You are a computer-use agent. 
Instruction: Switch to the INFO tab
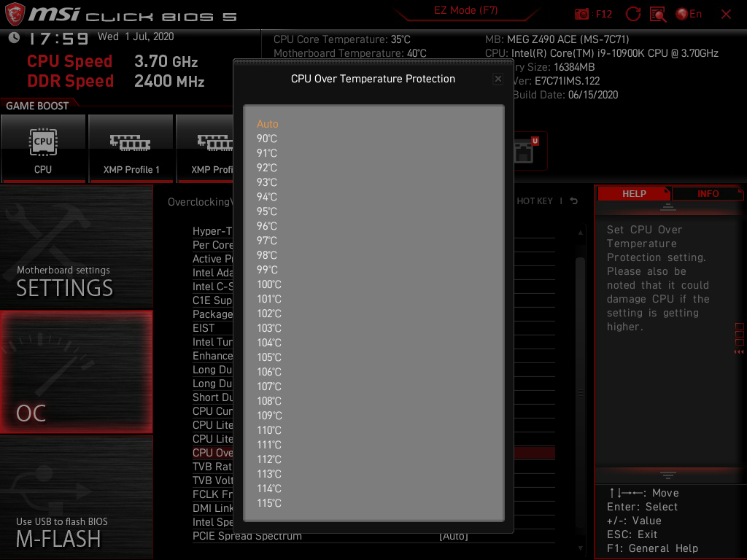click(707, 193)
